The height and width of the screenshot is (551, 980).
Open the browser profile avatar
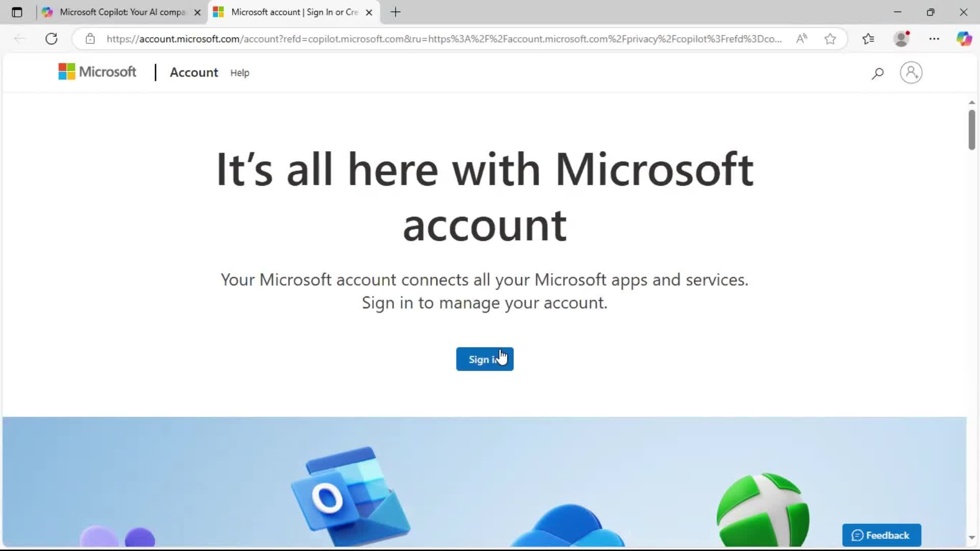[x=902, y=39]
